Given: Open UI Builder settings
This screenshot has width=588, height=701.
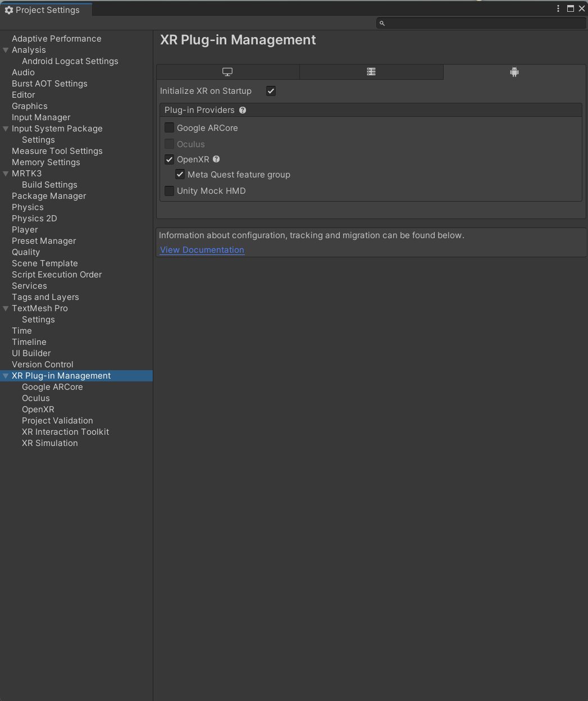Looking at the screenshot, I should pyautogui.click(x=31, y=353).
